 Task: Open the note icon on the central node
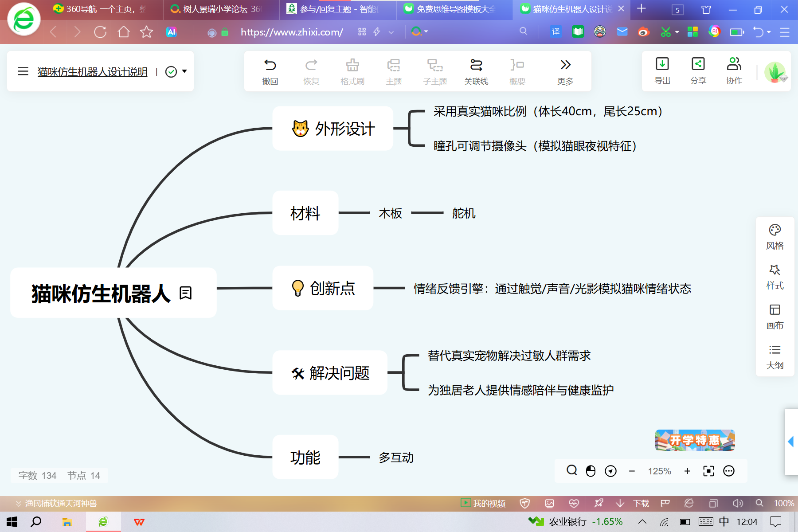tap(185, 293)
